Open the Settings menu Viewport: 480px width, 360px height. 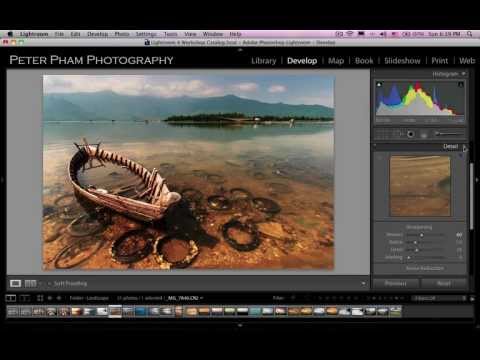146,34
